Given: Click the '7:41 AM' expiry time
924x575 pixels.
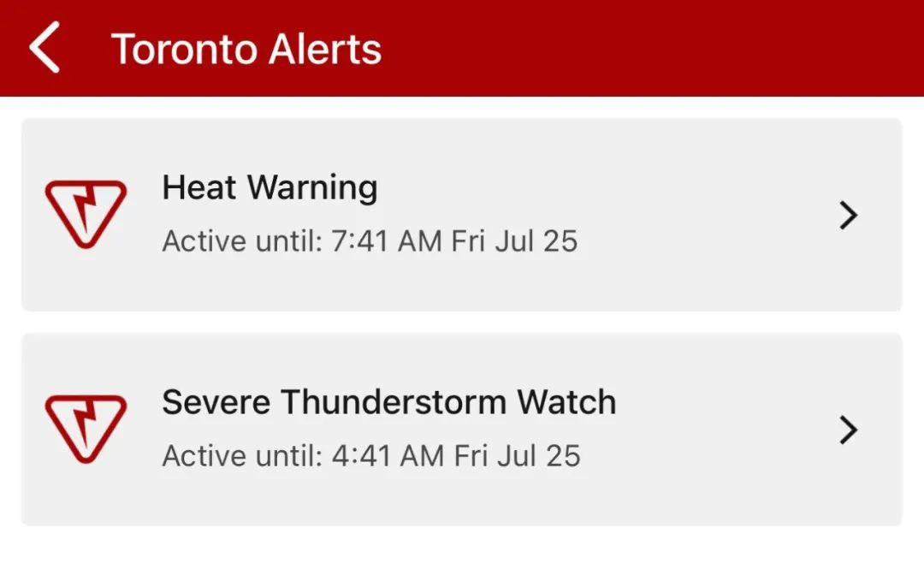Looking at the screenshot, I should [x=387, y=241].
